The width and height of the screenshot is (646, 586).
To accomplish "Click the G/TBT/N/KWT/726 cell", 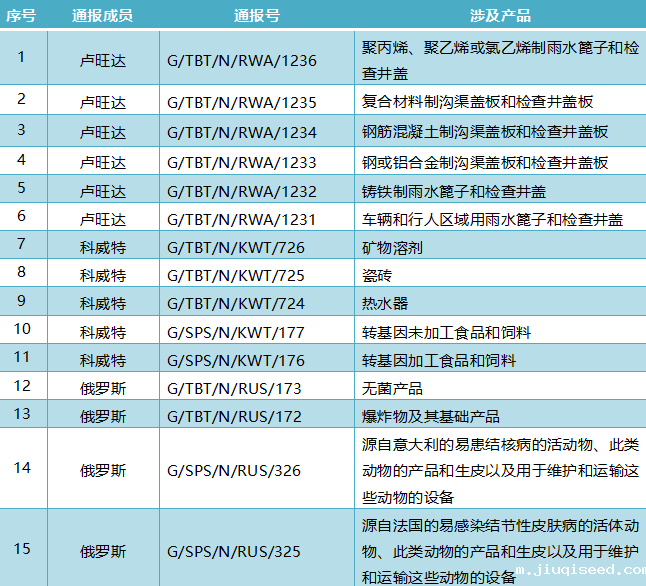I will [236, 244].
